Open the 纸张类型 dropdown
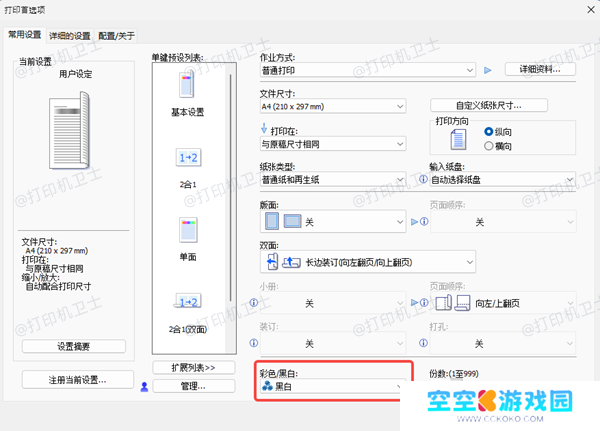The width and height of the screenshot is (600, 431). click(333, 180)
